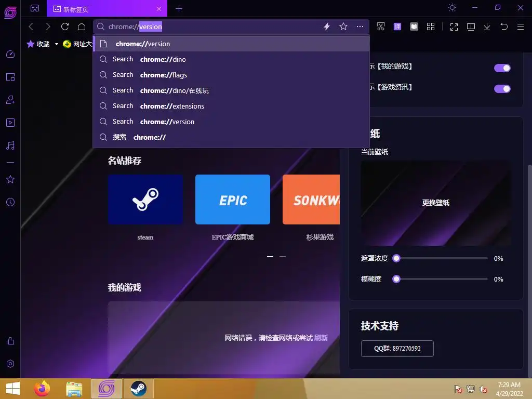This screenshot has height=399, width=532.
Task: Open the main hamburger menu
Action: pos(521,27)
